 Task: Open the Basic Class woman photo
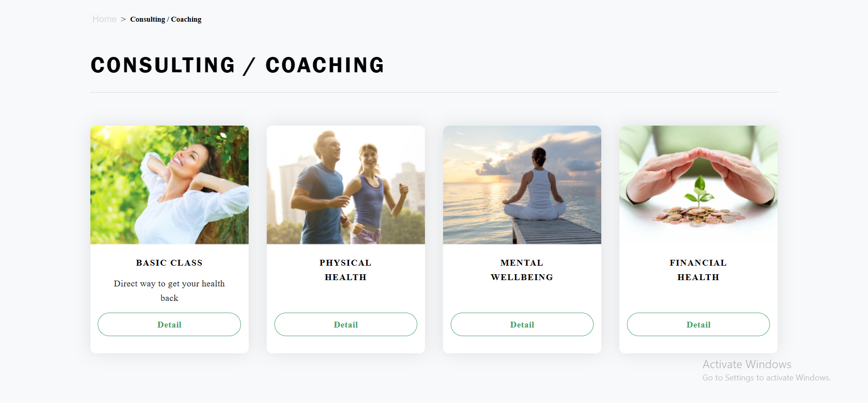coord(170,185)
